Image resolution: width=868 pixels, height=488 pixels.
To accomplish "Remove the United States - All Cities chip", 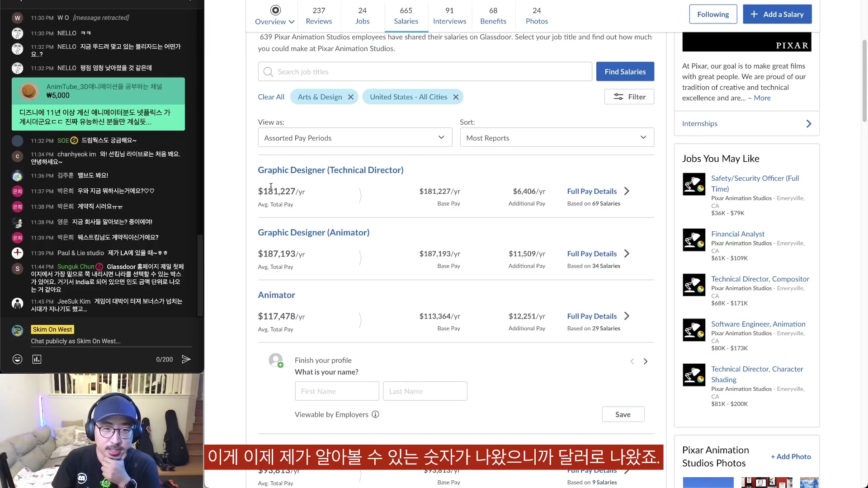I will (x=456, y=97).
